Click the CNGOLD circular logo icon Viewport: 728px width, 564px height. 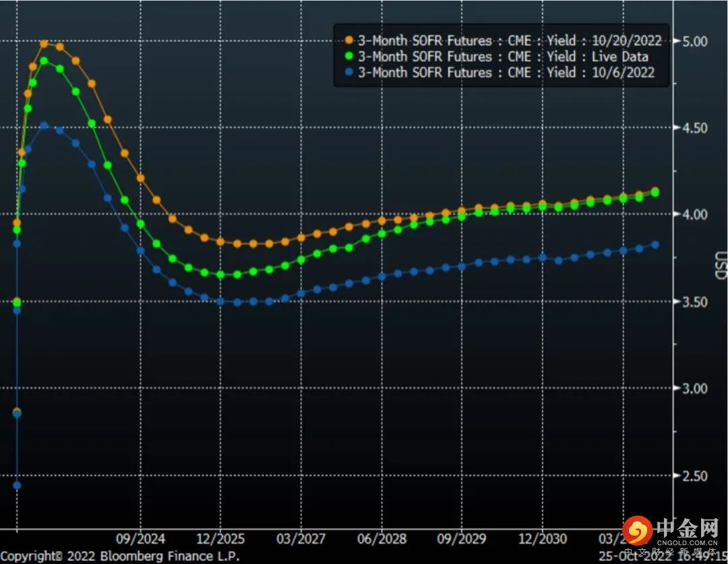point(637,531)
